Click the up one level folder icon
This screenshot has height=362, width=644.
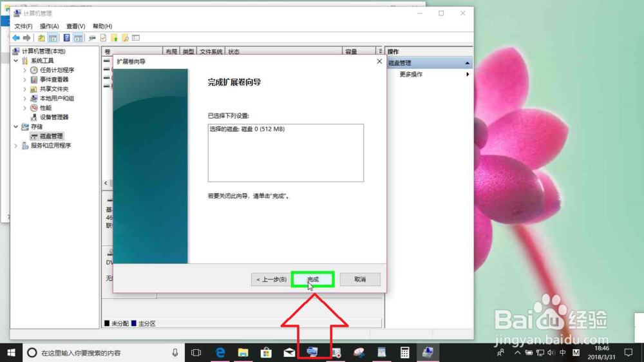[x=41, y=38]
